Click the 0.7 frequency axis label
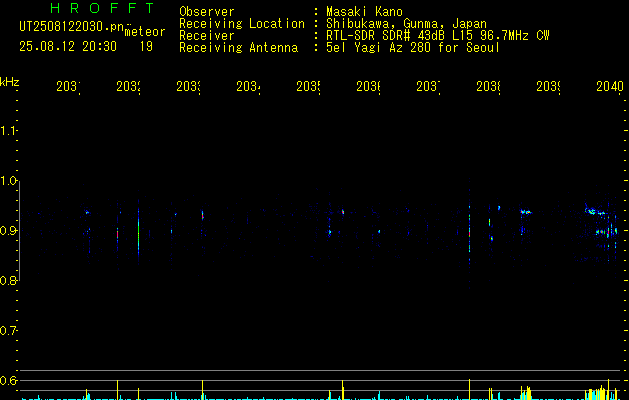 coord(8,331)
